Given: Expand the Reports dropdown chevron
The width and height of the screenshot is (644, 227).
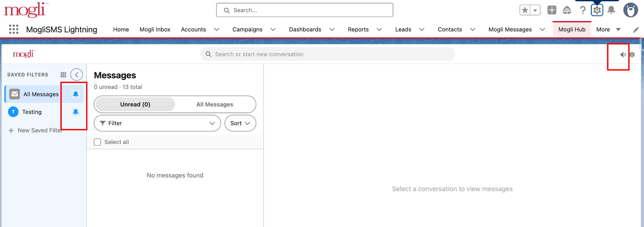Looking at the screenshot, I should (380, 30).
